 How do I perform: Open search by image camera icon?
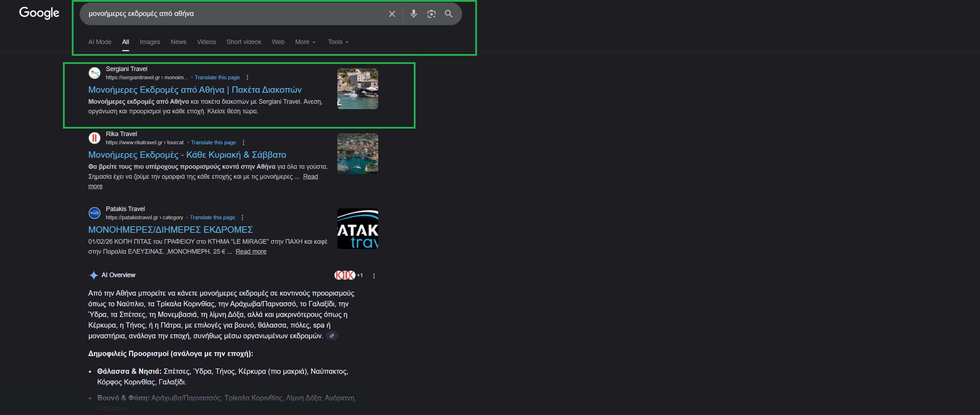tap(431, 14)
